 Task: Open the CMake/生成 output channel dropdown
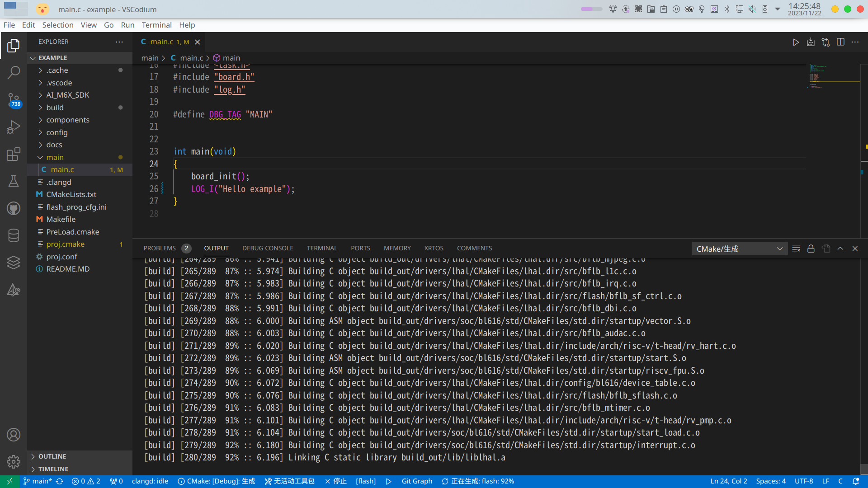tap(739, 249)
